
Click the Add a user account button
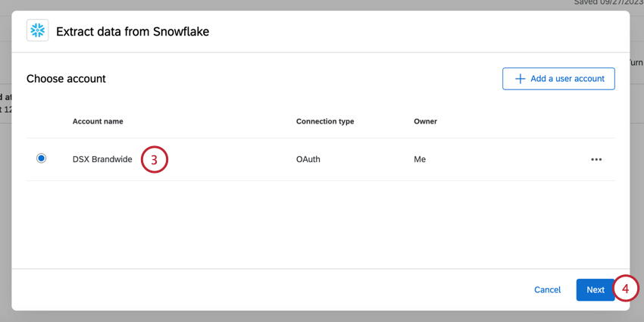pyautogui.click(x=558, y=79)
